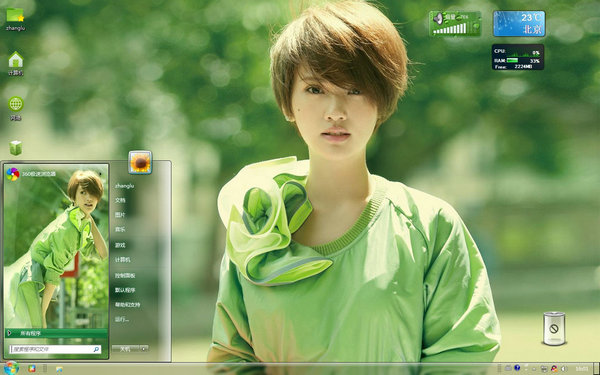600x375 pixels.
Task: Select Run... in the Start menu
Action: 122,319
